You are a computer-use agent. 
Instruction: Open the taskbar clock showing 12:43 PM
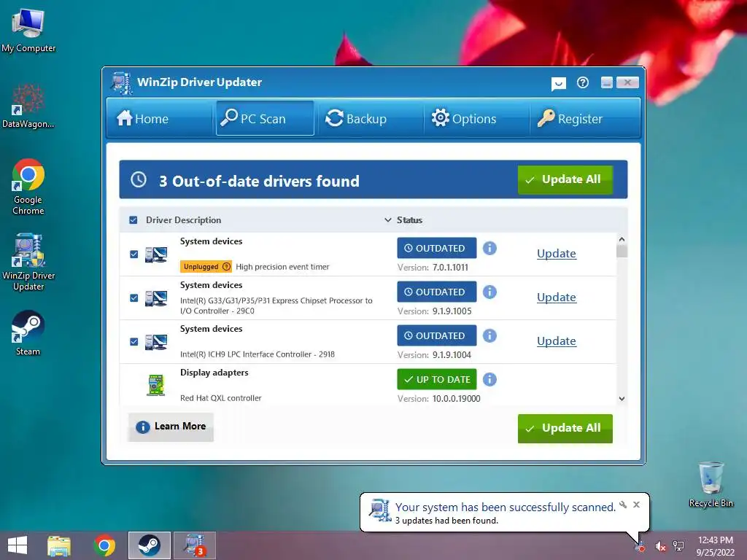click(x=715, y=546)
